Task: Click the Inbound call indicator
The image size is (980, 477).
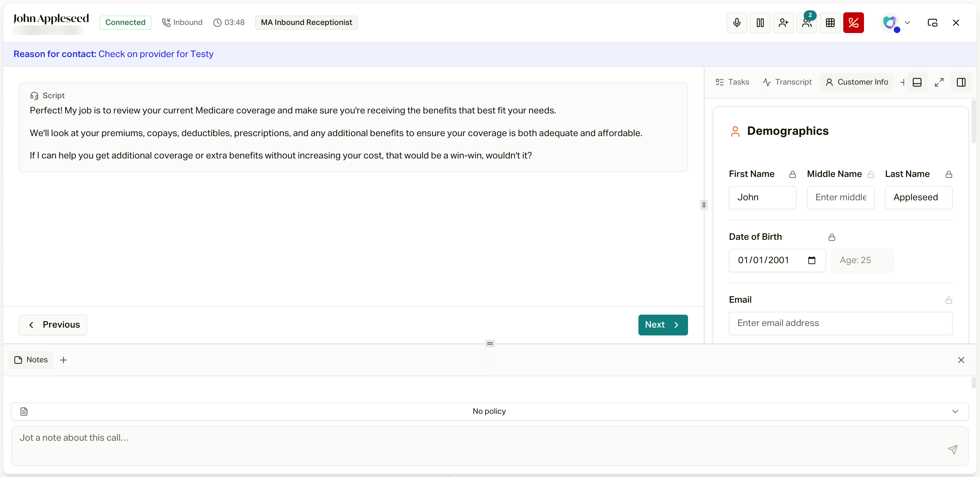Action: 182,22
